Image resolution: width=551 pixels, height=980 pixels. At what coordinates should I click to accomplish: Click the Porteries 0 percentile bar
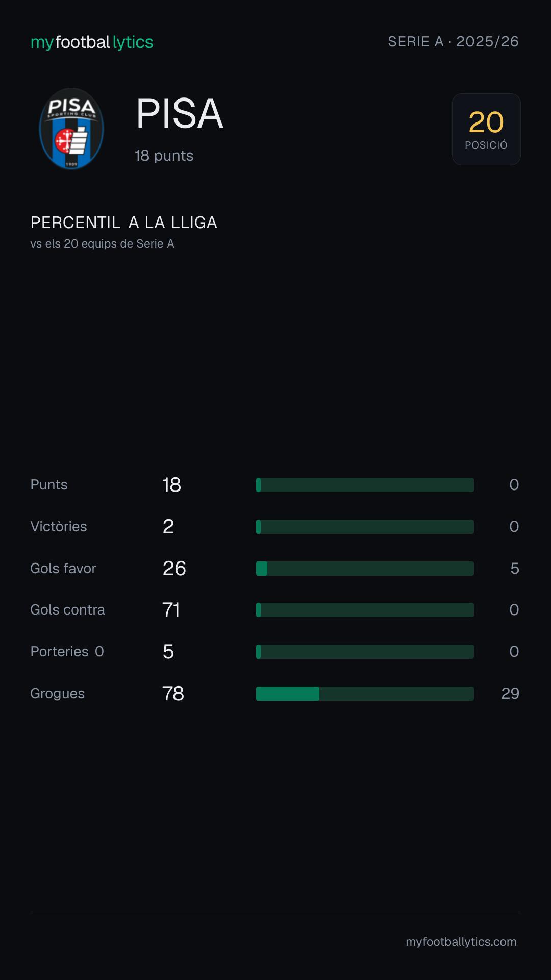[365, 652]
